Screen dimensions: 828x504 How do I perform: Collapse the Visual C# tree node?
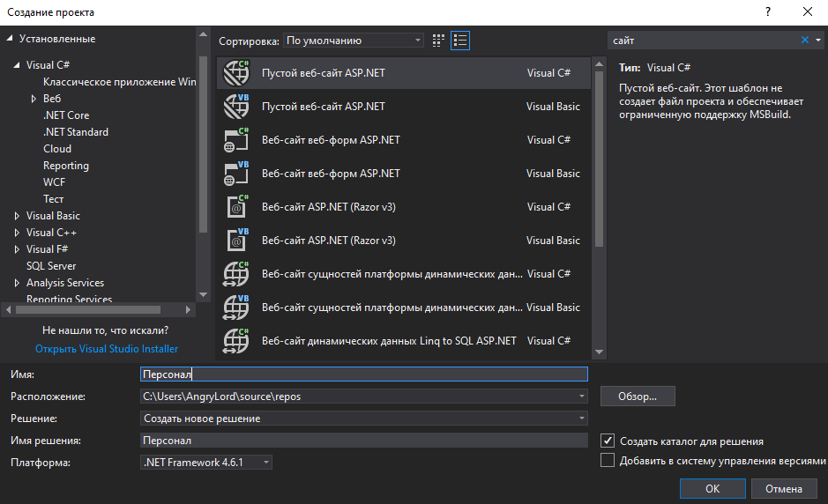click(17, 65)
